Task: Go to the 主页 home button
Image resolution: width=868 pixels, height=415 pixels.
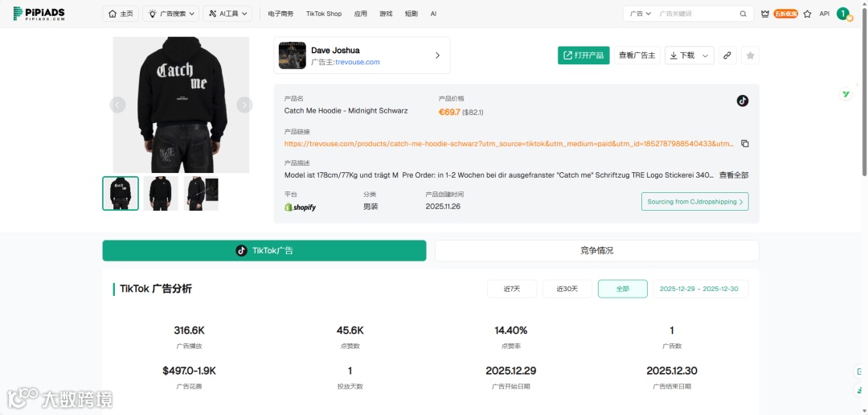Action: coord(121,14)
